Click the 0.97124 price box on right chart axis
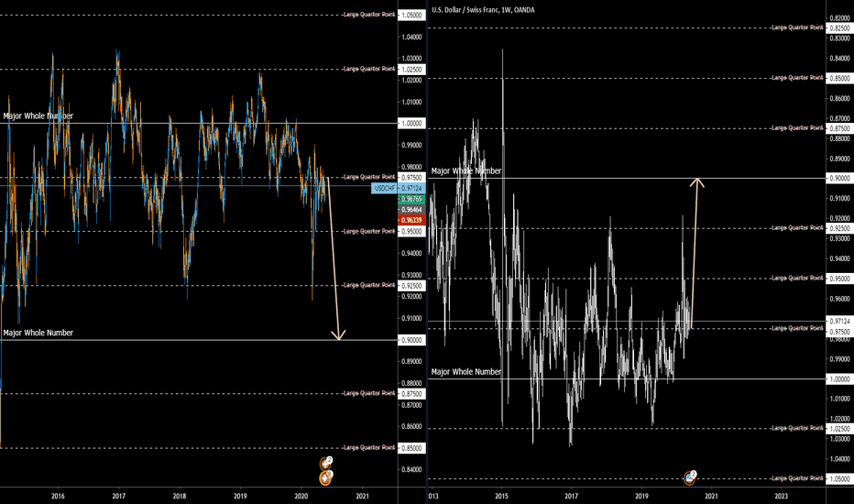 (x=840, y=322)
